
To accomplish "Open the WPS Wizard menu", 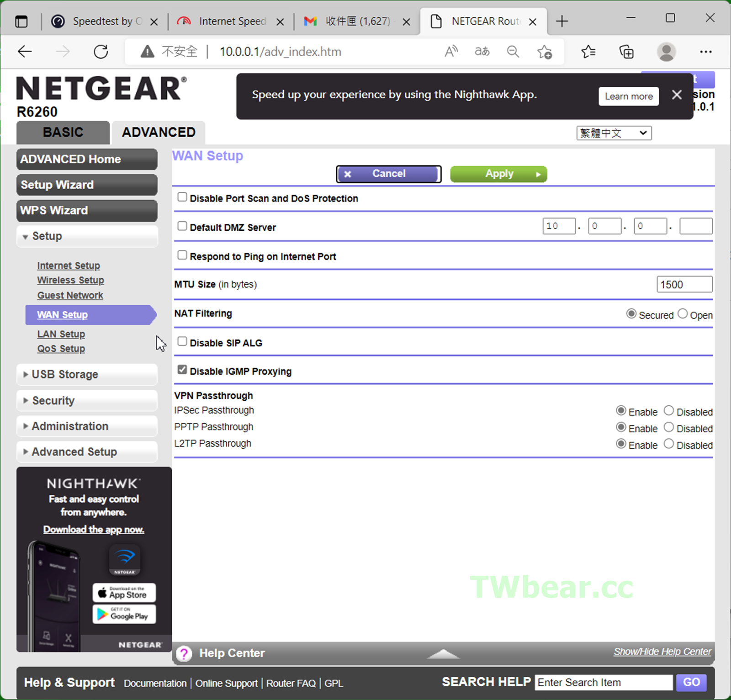I will tap(87, 210).
